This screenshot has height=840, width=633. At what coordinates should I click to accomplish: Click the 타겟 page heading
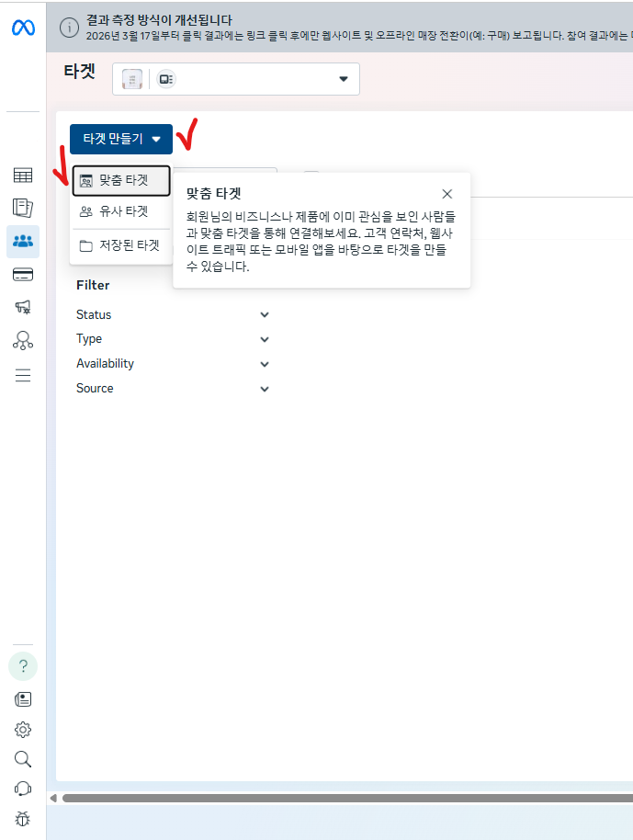(80, 72)
